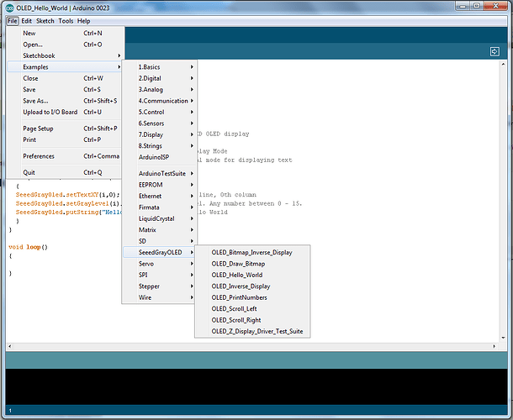Select Upload to I/O Board
Image resolution: width=513 pixels, height=420 pixels.
(65, 112)
